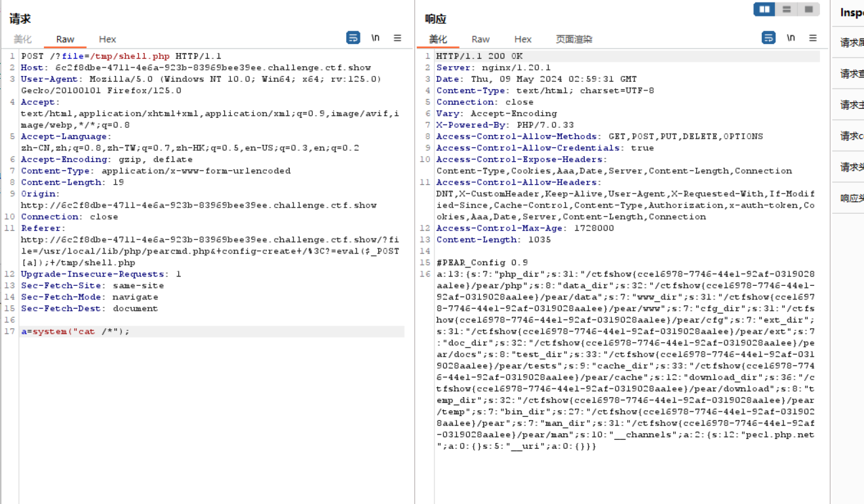Click the request line POST /?file=/tmp/shell.php
The height and width of the screenshot is (504, 864).
tap(121, 56)
